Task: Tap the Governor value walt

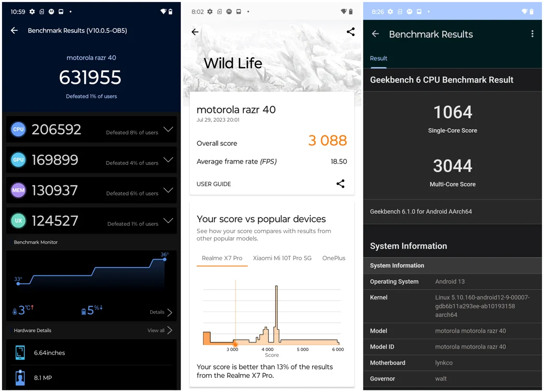Action: (x=440, y=379)
